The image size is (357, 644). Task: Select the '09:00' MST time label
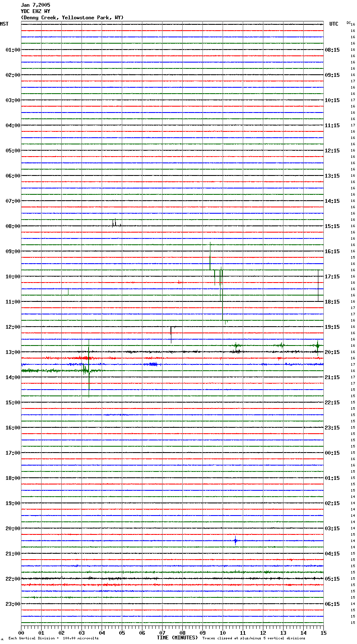pyautogui.click(x=13, y=251)
